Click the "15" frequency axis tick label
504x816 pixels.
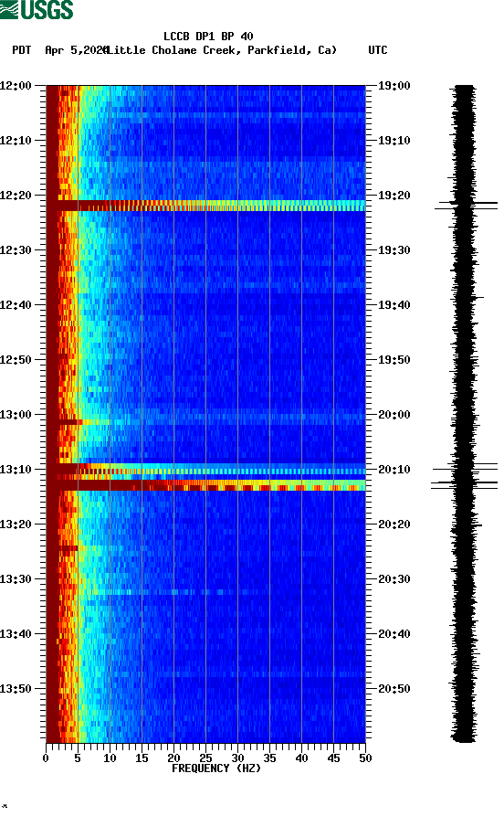pos(142,758)
